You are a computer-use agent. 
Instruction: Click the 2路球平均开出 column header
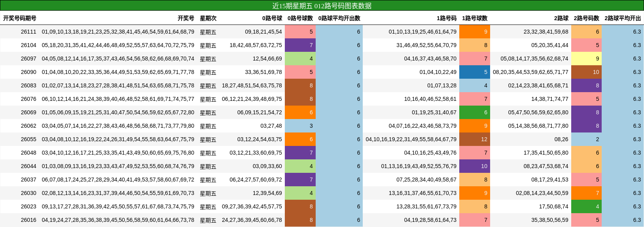(x=623, y=18)
